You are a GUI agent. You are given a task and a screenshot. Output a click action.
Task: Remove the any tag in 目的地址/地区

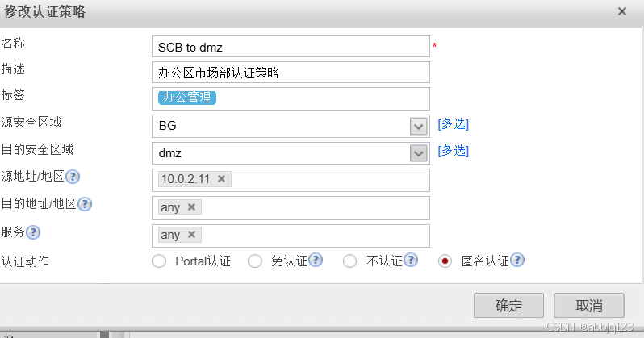coord(191,207)
